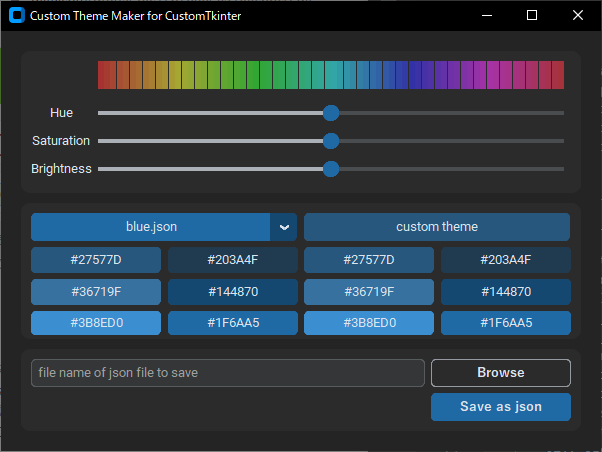Maximize the Custom Theme Maker window
The width and height of the screenshot is (602, 452).
pos(532,15)
